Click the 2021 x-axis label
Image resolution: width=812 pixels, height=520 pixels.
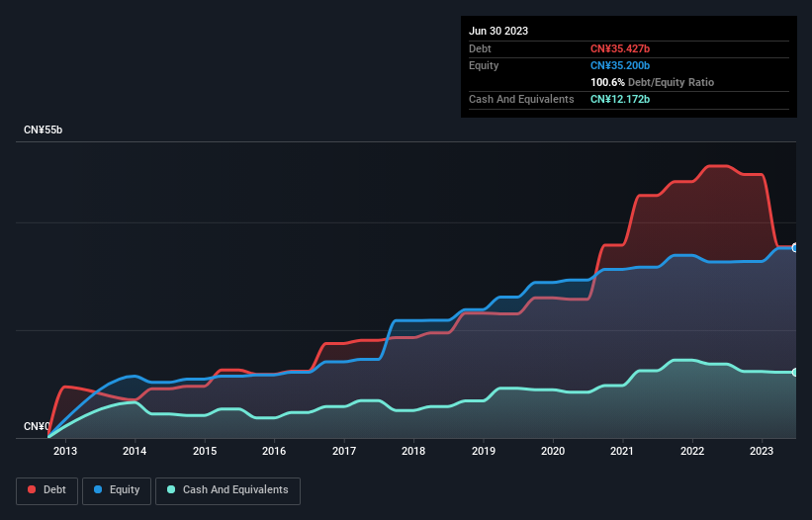622,451
